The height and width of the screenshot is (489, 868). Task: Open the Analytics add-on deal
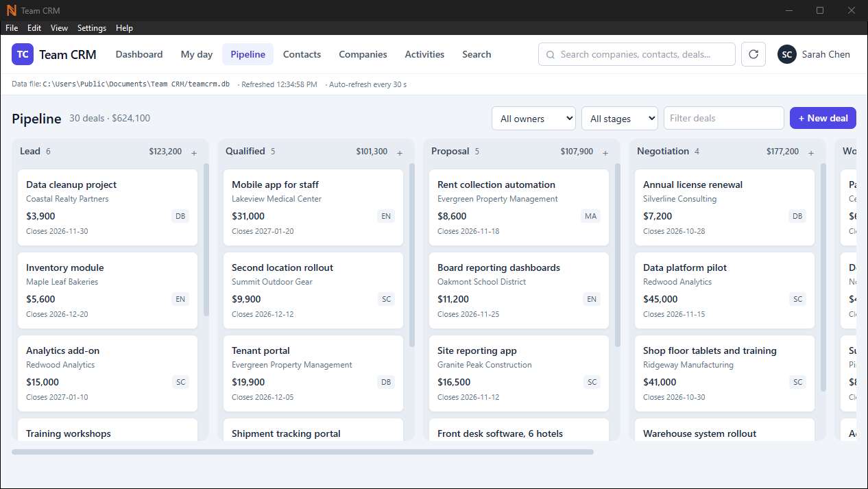point(108,373)
